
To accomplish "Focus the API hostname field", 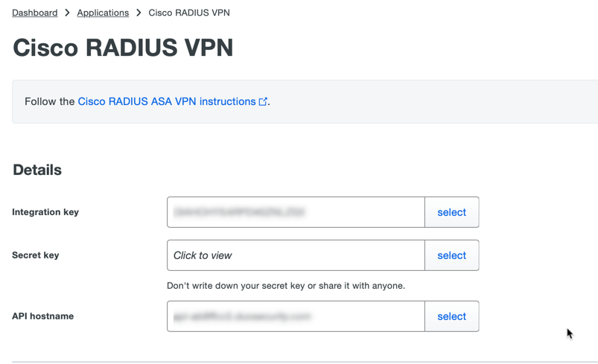I will 296,316.
